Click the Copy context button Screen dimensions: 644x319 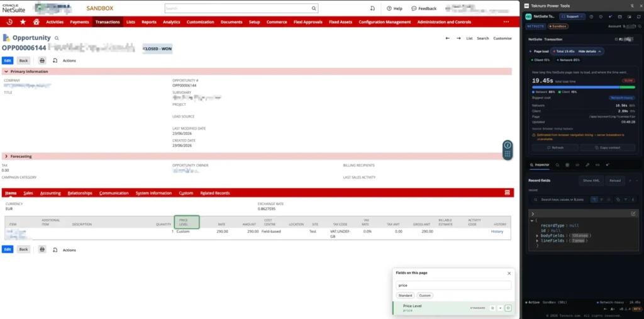(608, 148)
